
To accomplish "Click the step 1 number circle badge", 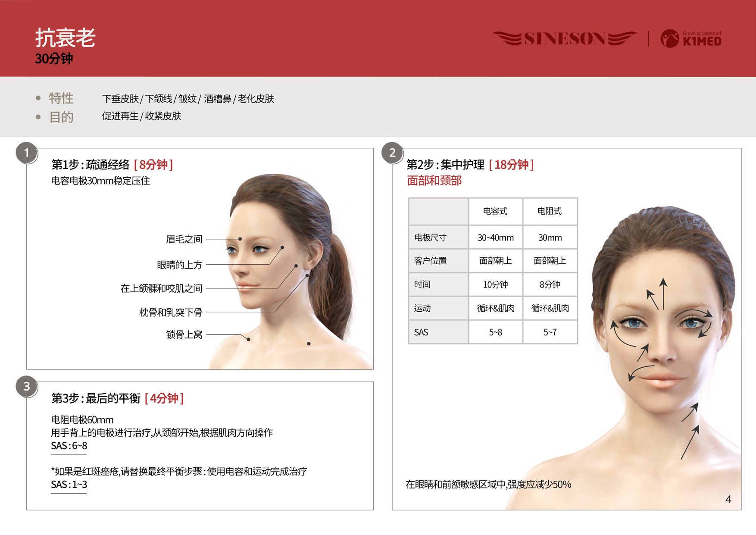I will pyautogui.click(x=27, y=153).
